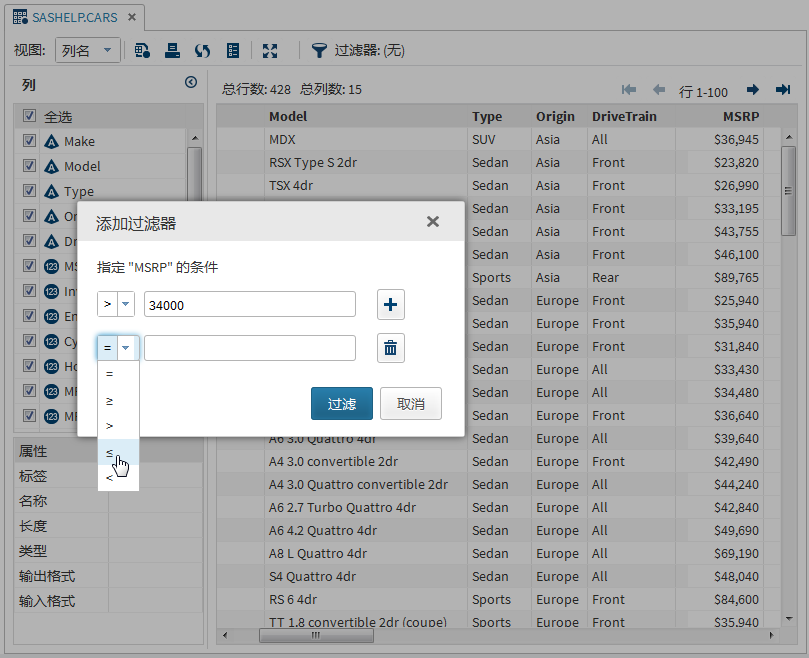Click the full-screen expand arrows icon
Viewport: 809px width, 658px height.
point(270,50)
